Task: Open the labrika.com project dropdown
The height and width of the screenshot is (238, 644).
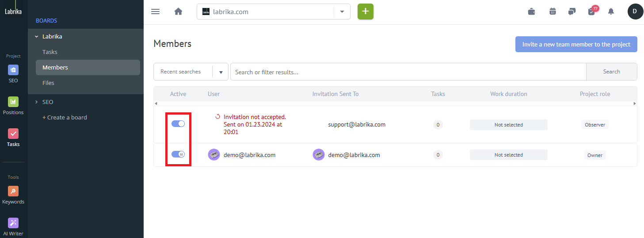Action: (x=342, y=12)
